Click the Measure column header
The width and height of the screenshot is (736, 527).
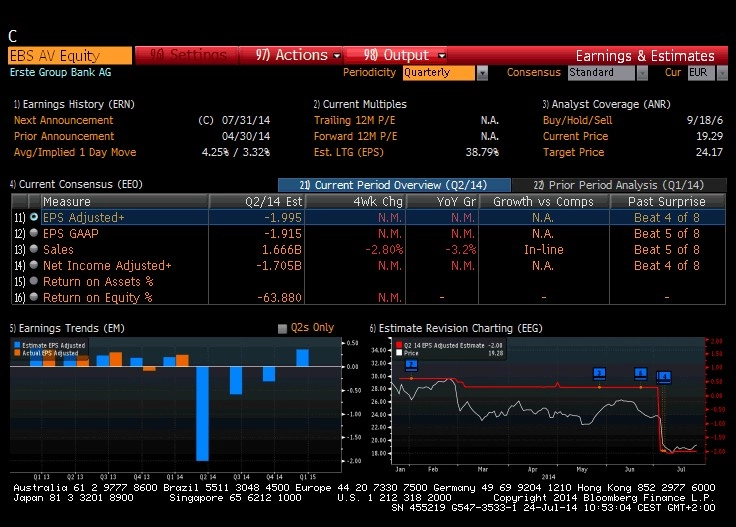pyautogui.click(x=124, y=201)
